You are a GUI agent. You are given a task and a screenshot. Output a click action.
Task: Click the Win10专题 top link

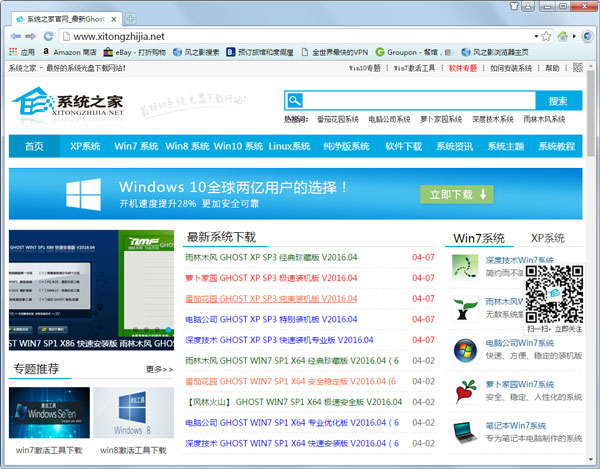tap(364, 68)
